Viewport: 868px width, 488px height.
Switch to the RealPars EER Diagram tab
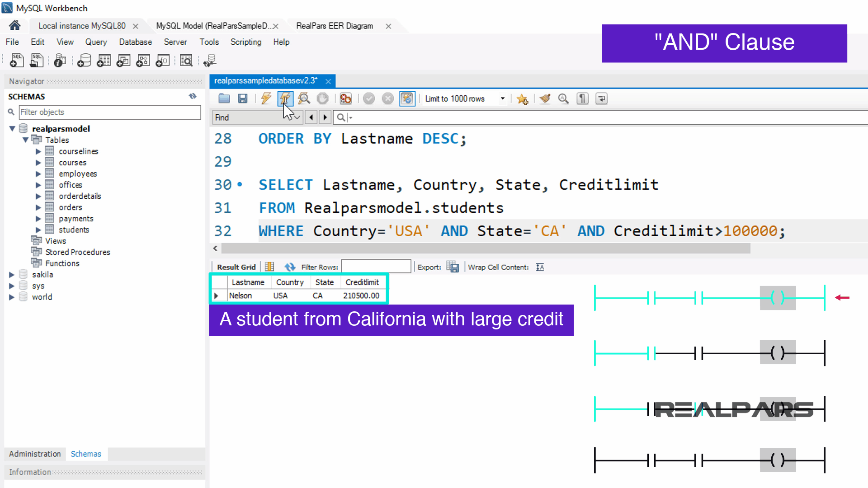tap(335, 26)
